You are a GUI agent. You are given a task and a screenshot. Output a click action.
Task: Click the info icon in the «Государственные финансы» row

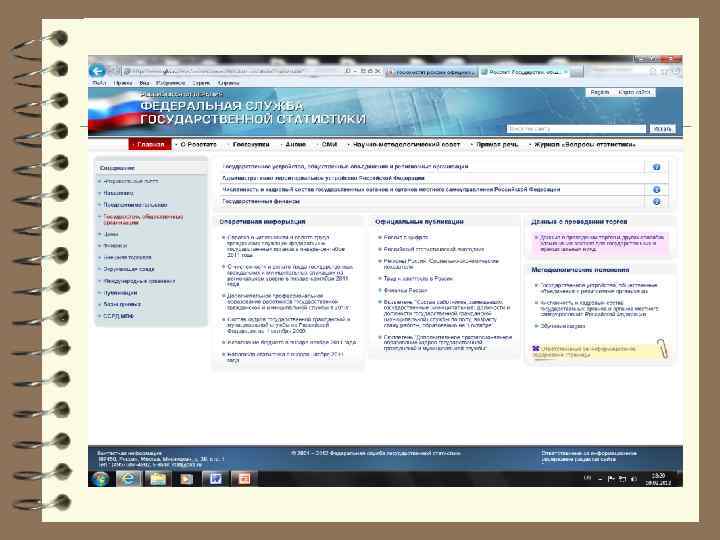point(657,202)
